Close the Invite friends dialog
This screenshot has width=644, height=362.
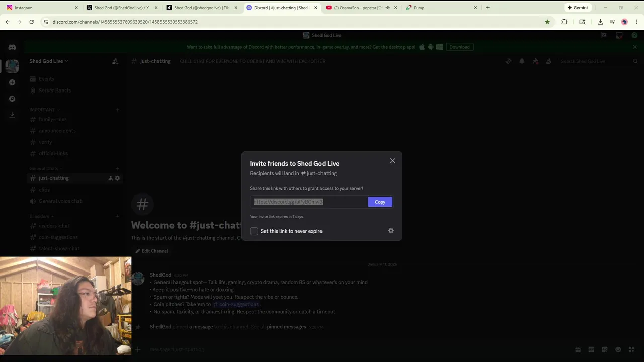pyautogui.click(x=392, y=161)
